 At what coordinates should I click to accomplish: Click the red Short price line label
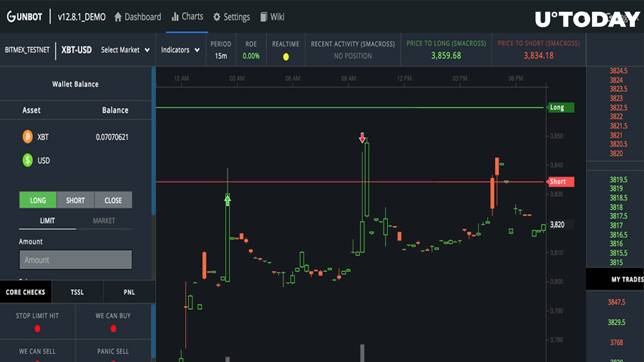pos(561,181)
